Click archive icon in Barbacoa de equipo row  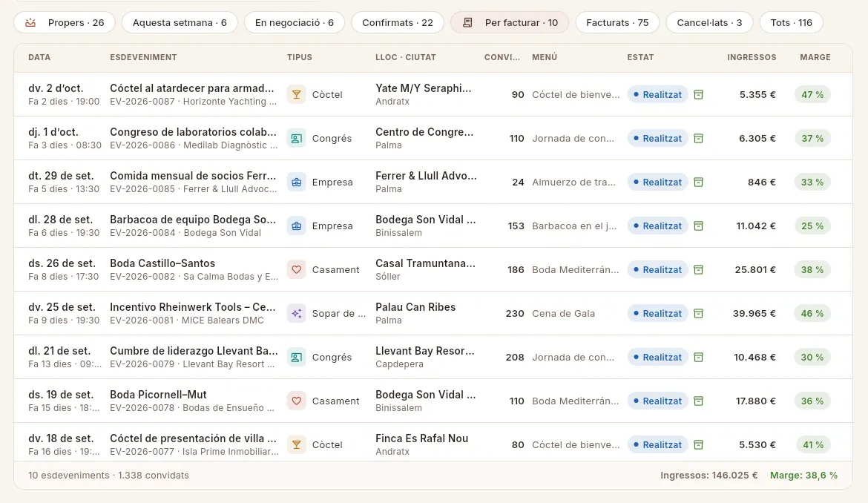[x=699, y=226]
